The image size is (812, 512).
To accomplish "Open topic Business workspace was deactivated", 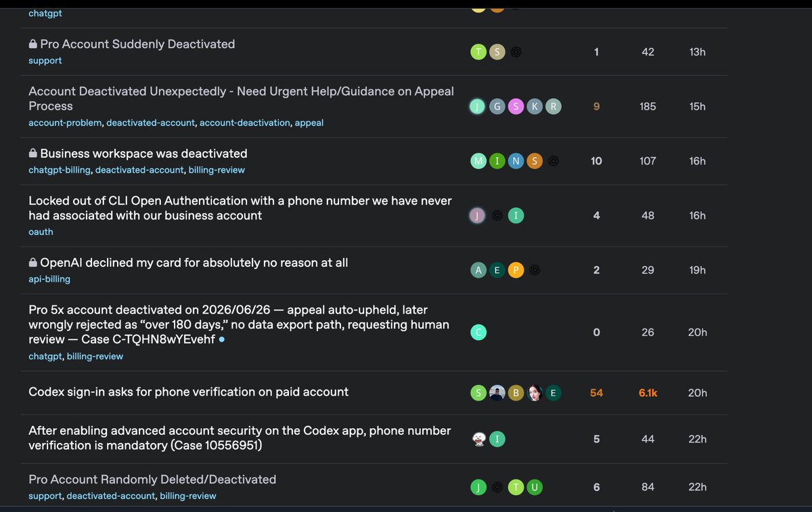I will pyautogui.click(x=143, y=154).
